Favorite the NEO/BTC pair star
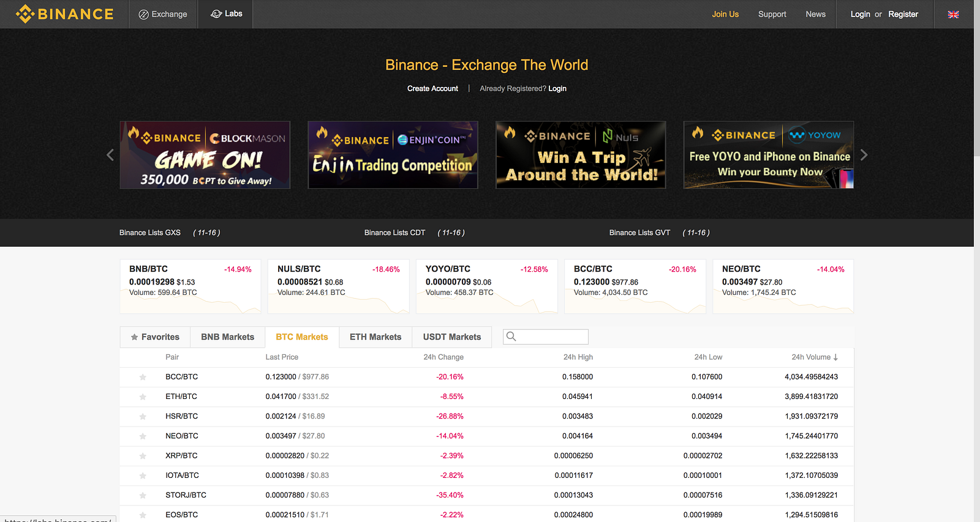The image size is (980, 522). (143, 436)
